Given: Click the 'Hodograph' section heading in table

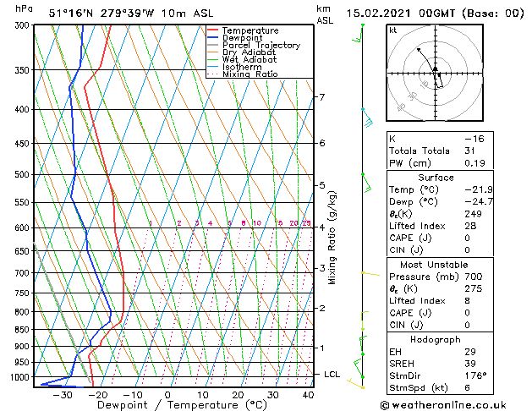Looking at the screenshot, I should pyautogui.click(x=436, y=340).
